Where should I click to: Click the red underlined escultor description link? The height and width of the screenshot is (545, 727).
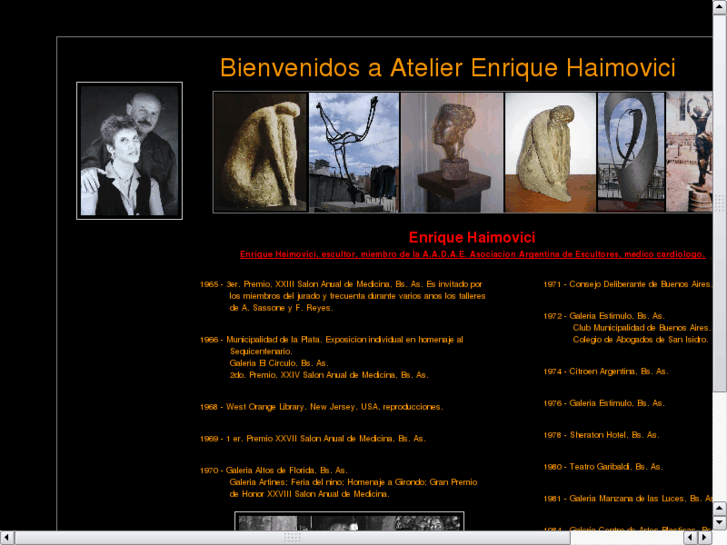(x=472, y=254)
